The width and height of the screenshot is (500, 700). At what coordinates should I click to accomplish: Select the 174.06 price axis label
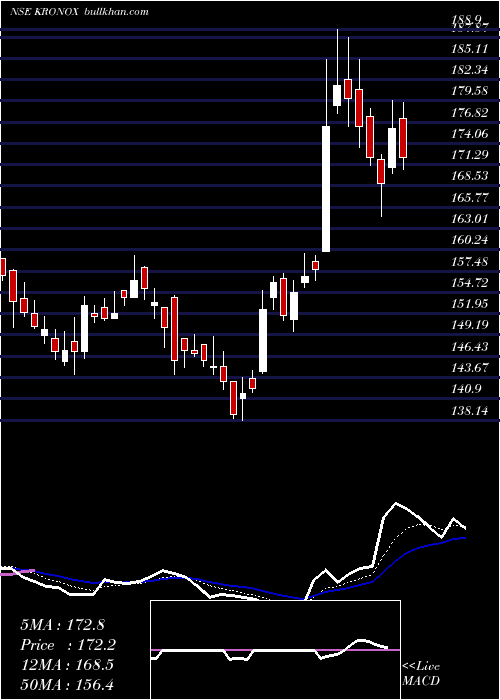[470, 133]
